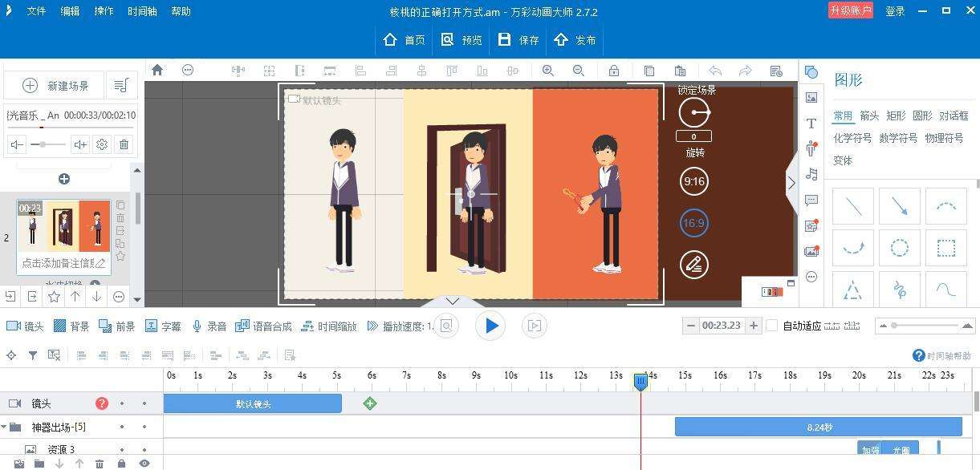Select the dashed circle shape
This screenshot has width=980, height=470.
900,249
